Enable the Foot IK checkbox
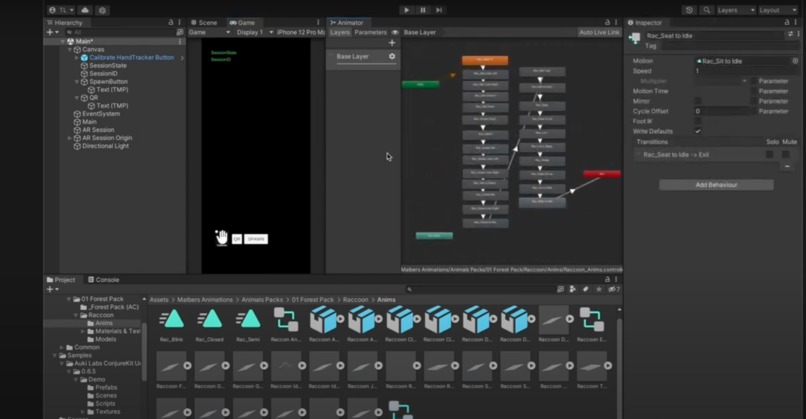Viewport: 806px width, 419px height. click(698, 121)
